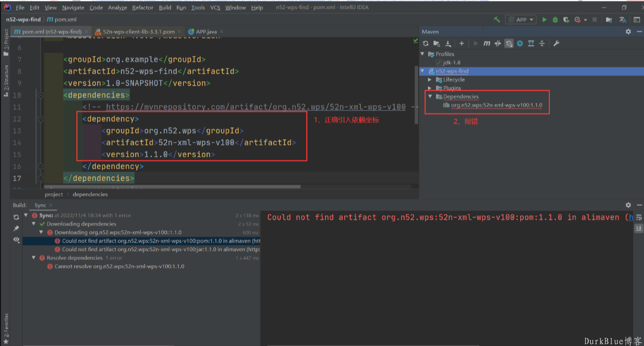644x346 pixels.
Task: Hide the Build tool window
Action: [639, 205]
